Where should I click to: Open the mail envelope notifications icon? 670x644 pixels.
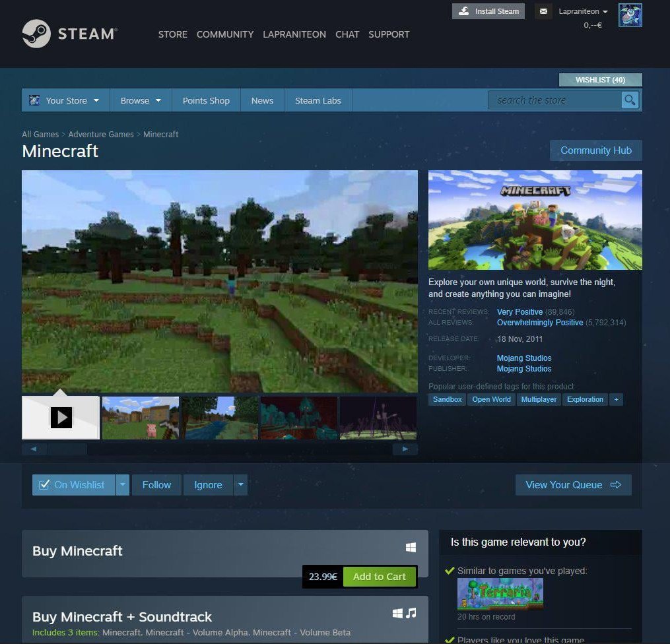pyautogui.click(x=543, y=11)
